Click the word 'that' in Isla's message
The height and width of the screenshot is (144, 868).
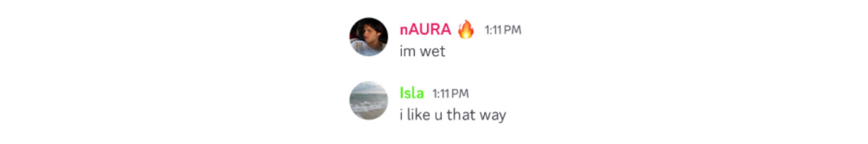(x=458, y=114)
